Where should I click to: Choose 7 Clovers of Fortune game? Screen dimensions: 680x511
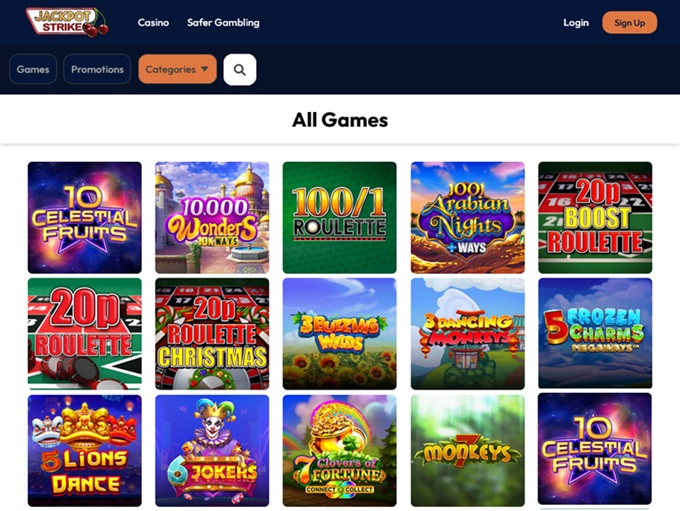340,450
